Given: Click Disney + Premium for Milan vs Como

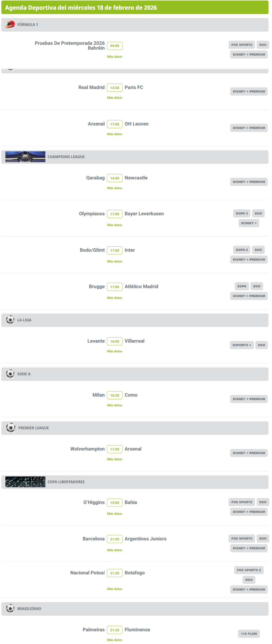Looking at the screenshot, I should [249, 399].
